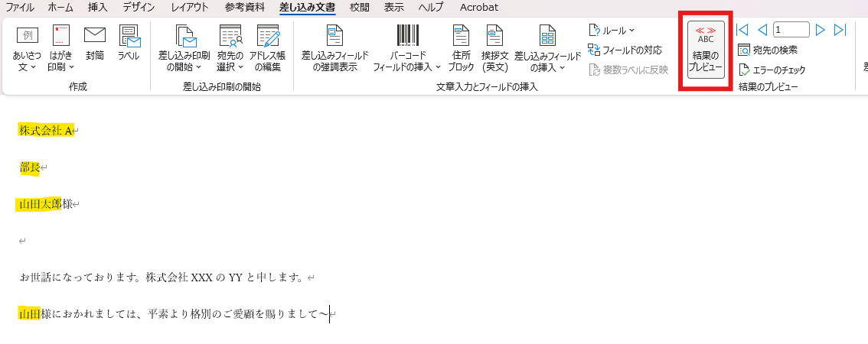Switch to the 校閲 review tab

tap(360, 8)
